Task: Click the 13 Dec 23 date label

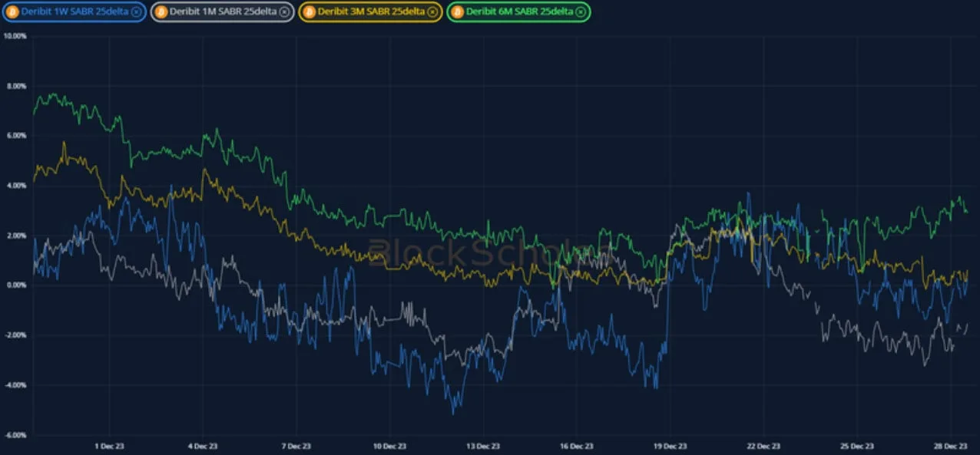Action: tap(483, 446)
